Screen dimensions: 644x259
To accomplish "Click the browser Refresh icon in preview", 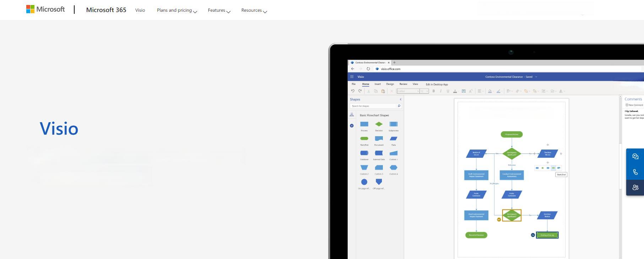I will [x=368, y=69].
